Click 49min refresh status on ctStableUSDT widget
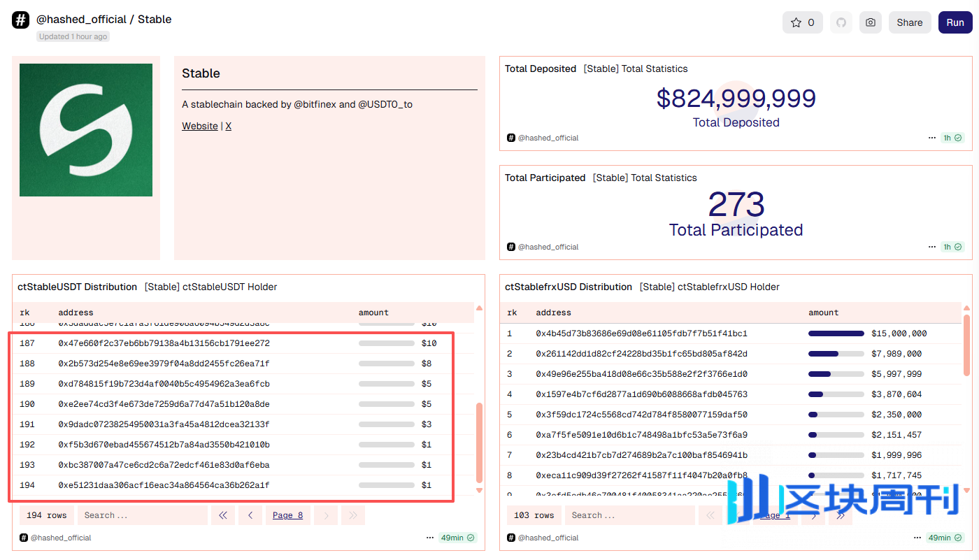This screenshot has height=560, width=979. tap(457, 538)
